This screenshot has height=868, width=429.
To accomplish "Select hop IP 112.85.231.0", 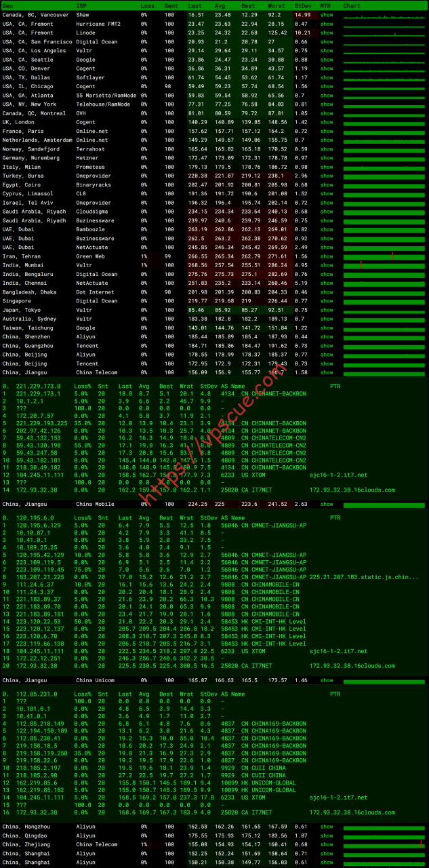I will [x=35, y=694].
